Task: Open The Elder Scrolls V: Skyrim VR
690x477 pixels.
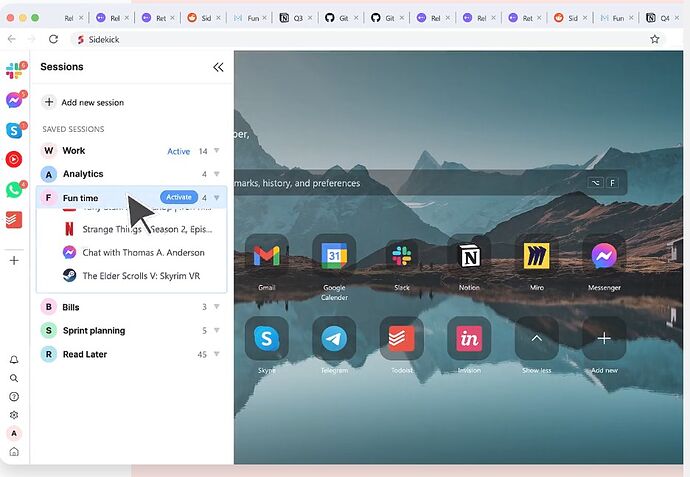Action: (132, 276)
